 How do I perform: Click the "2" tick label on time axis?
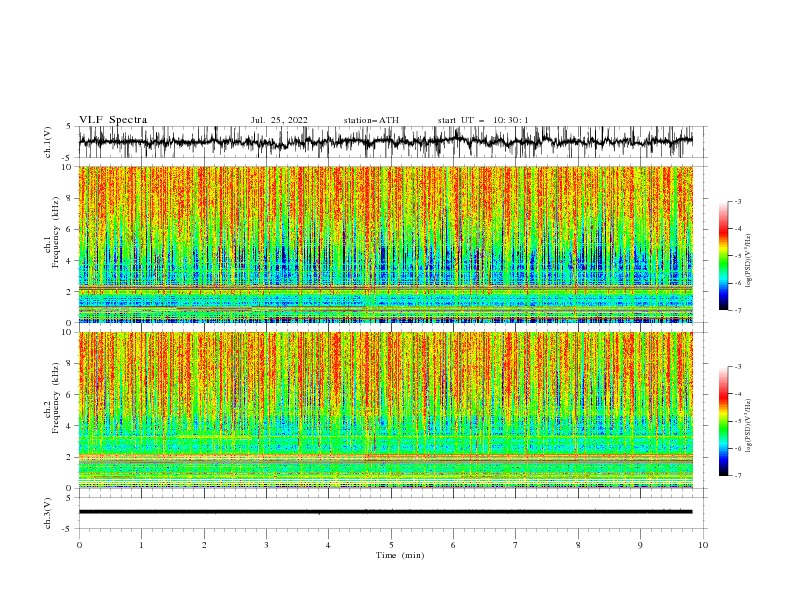[x=204, y=545]
